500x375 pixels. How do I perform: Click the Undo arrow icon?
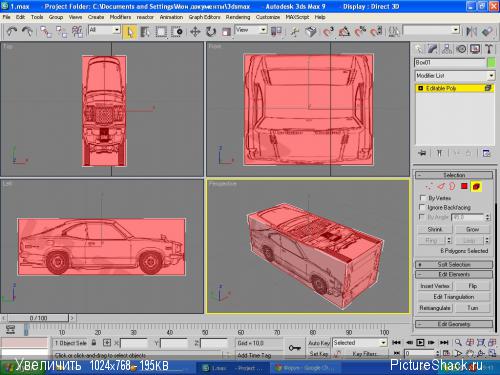pyautogui.click(x=12, y=32)
